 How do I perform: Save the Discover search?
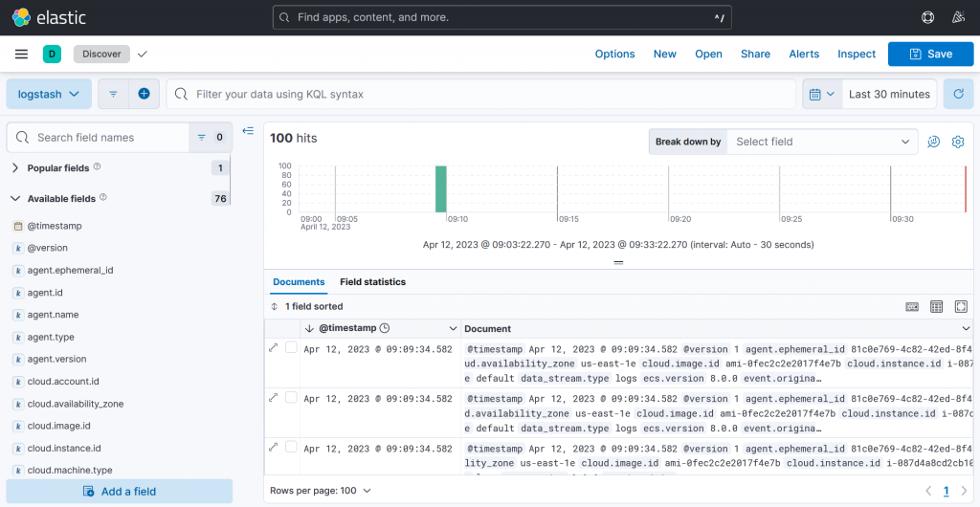(x=930, y=55)
